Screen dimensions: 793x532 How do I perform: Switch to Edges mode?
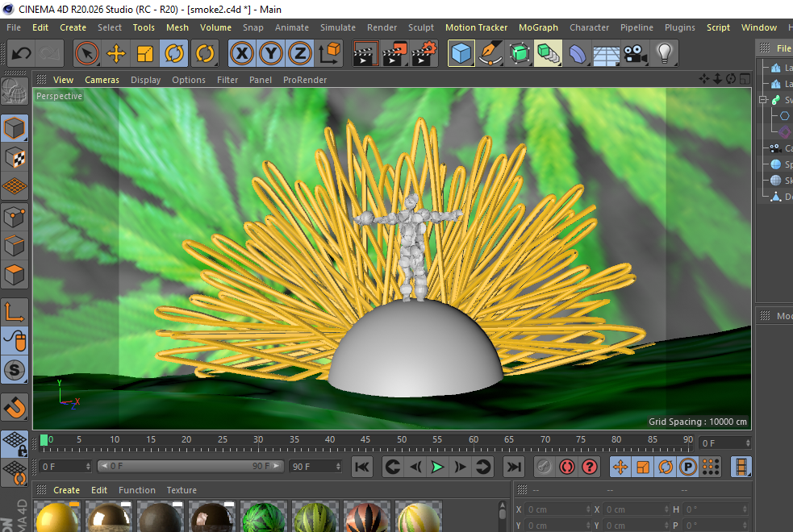(x=15, y=246)
